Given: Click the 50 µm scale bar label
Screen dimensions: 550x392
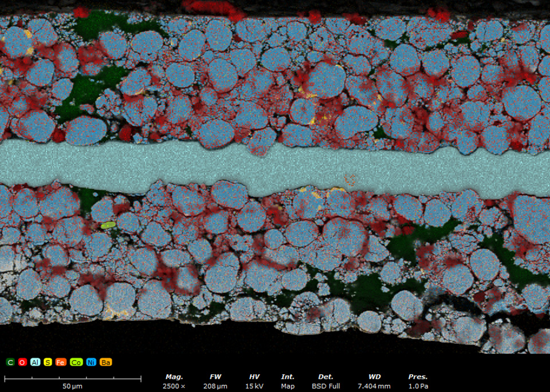Looking at the screenshot, I should tap(73, 386).
